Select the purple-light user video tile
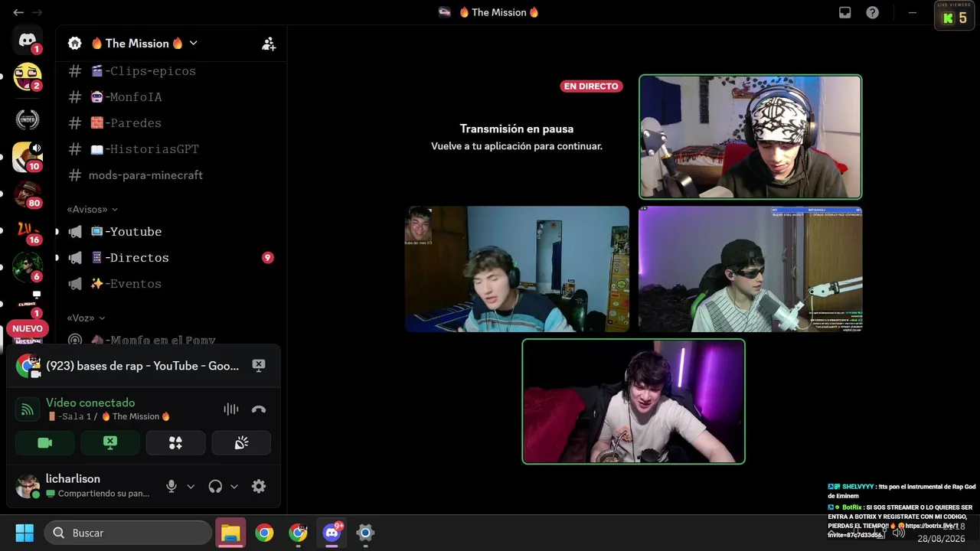The width and height of the screenshot is (980, 551). 633,402
